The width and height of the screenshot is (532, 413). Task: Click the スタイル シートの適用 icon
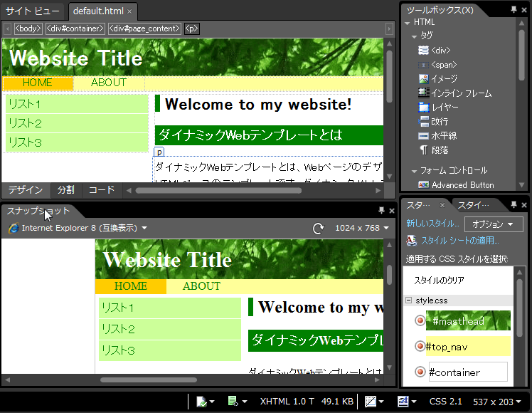[x=412, y=241]
